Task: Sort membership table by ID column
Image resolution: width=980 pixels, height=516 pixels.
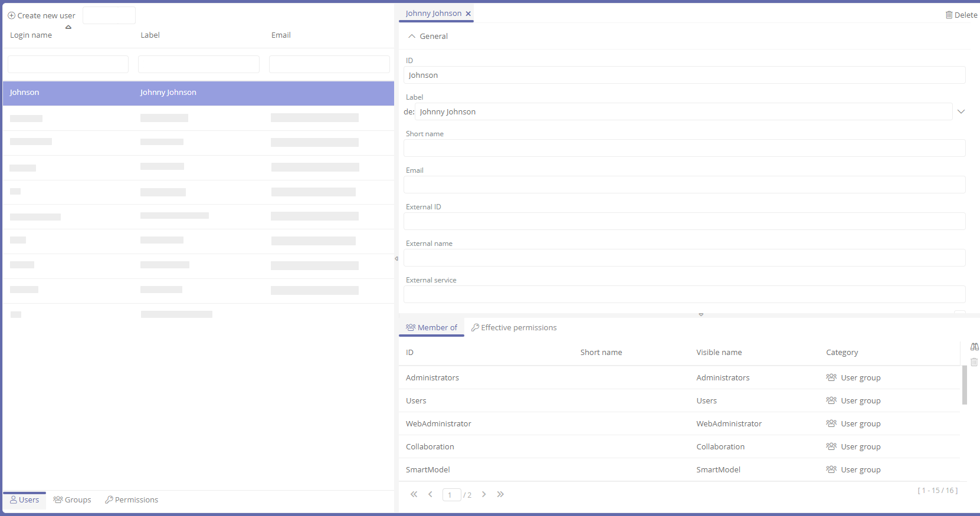Action: pos(410,353)
